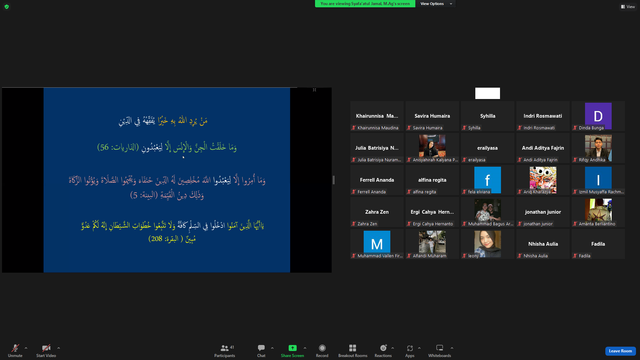Select Ergi Cahya Hernanto's tile
640x360 pixels.
click(432, 212)
